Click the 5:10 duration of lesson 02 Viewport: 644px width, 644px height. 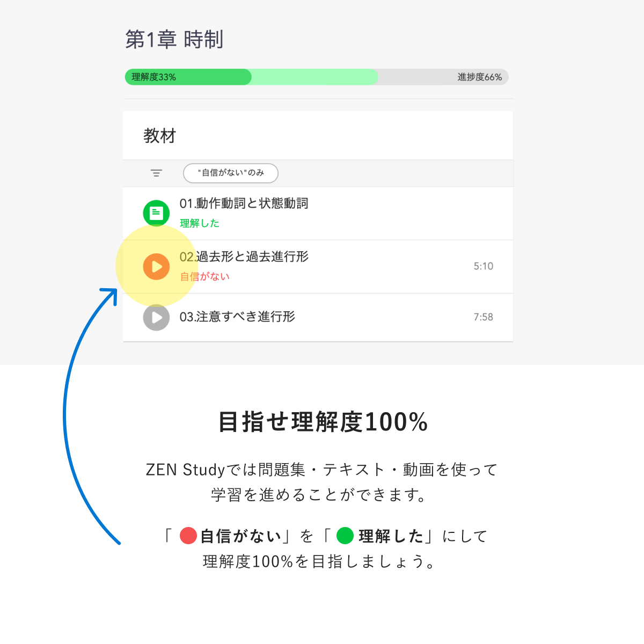click(x=483, y=266)
